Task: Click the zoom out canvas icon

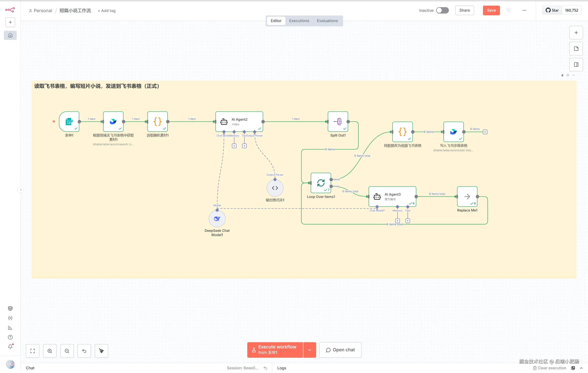Action: coord(67,351)
